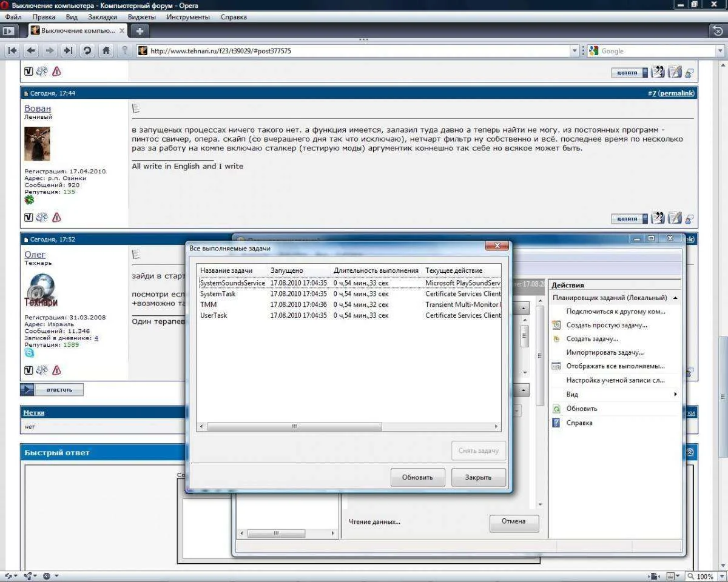Click the Fast Forward navigation button

69,51
